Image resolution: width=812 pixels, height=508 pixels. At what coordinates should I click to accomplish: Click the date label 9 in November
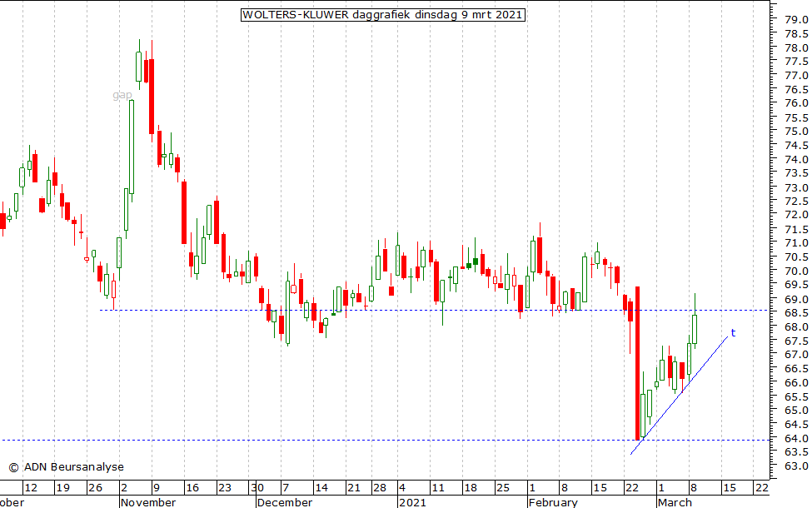tap(157, 488)
